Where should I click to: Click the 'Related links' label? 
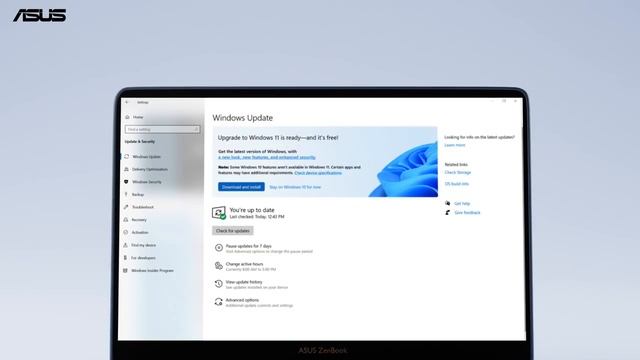pos(456,164)
